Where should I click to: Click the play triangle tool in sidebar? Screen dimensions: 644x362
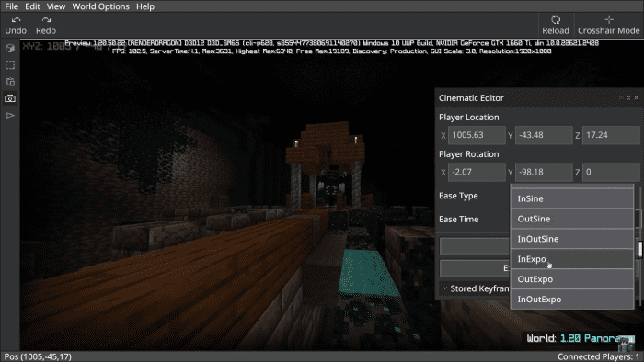pyautogui.click(x=10, y=115)
